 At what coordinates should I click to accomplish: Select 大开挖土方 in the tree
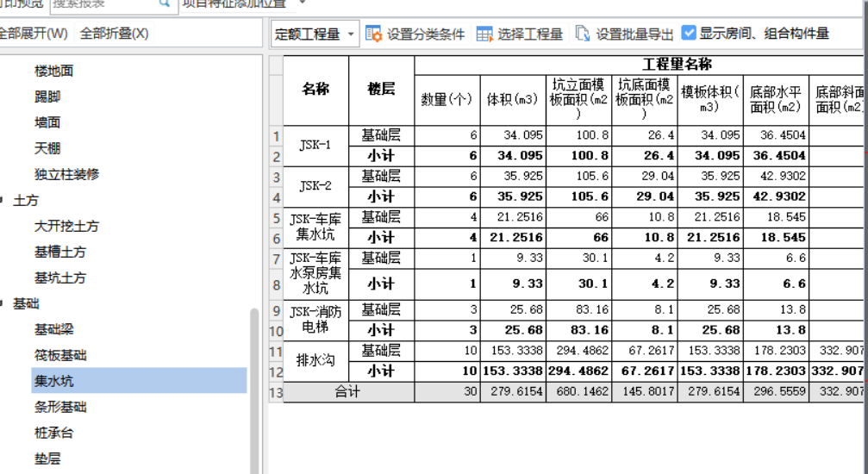66,226
